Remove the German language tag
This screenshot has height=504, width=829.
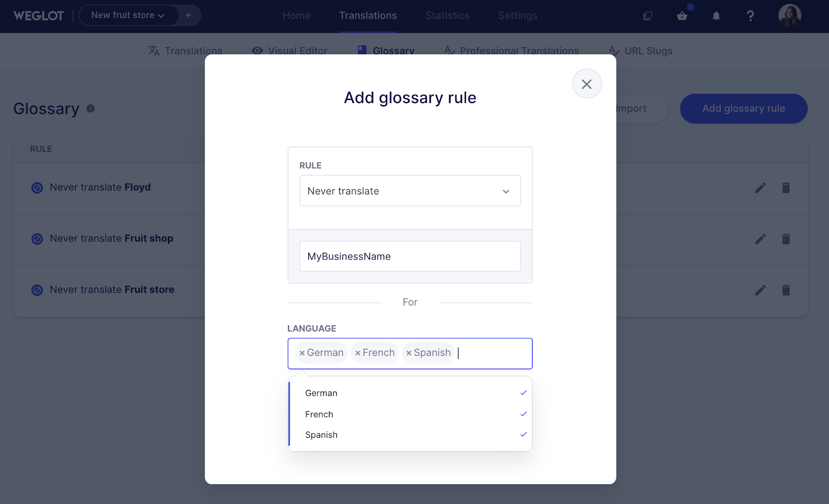[302, 353]
